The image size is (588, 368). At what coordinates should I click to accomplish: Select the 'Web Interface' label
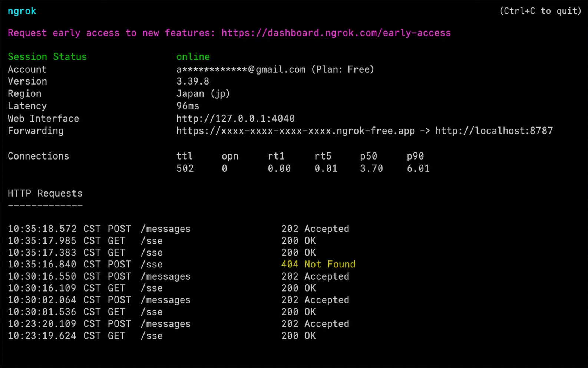click(43, 119)
